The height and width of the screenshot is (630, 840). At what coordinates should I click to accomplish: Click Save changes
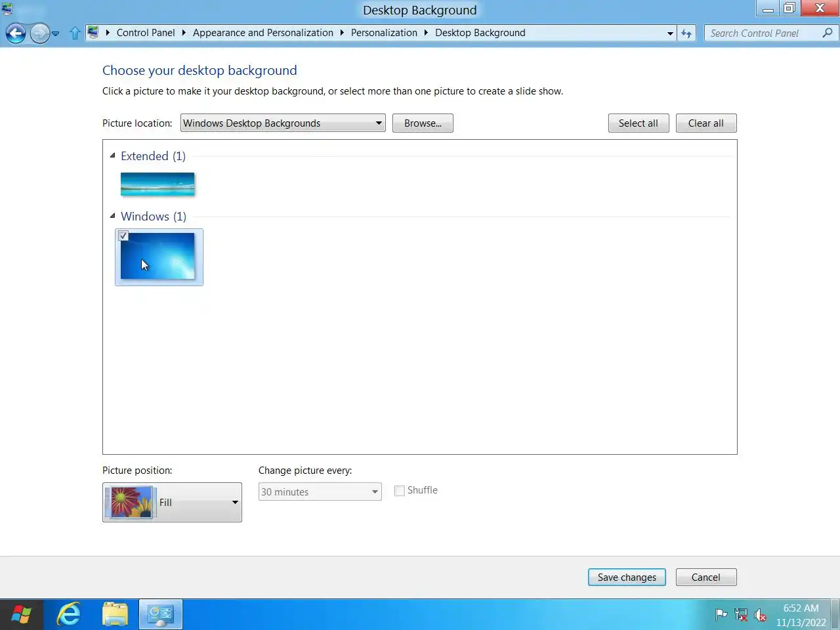[627, 577]
